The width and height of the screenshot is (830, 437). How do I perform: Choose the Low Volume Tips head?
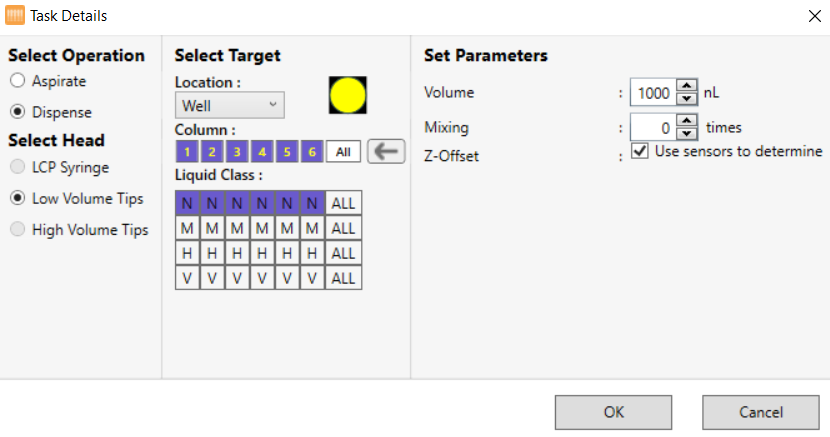click(17, 198)
